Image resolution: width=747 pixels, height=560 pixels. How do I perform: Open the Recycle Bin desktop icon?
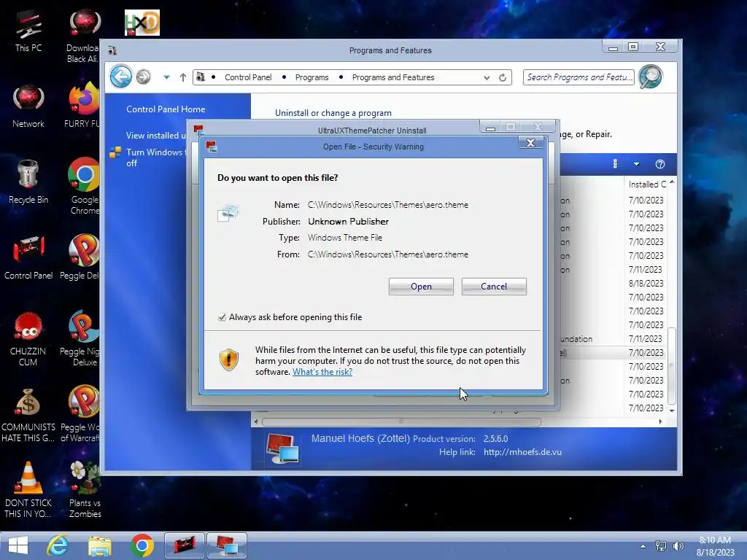[x=28, y=182]
